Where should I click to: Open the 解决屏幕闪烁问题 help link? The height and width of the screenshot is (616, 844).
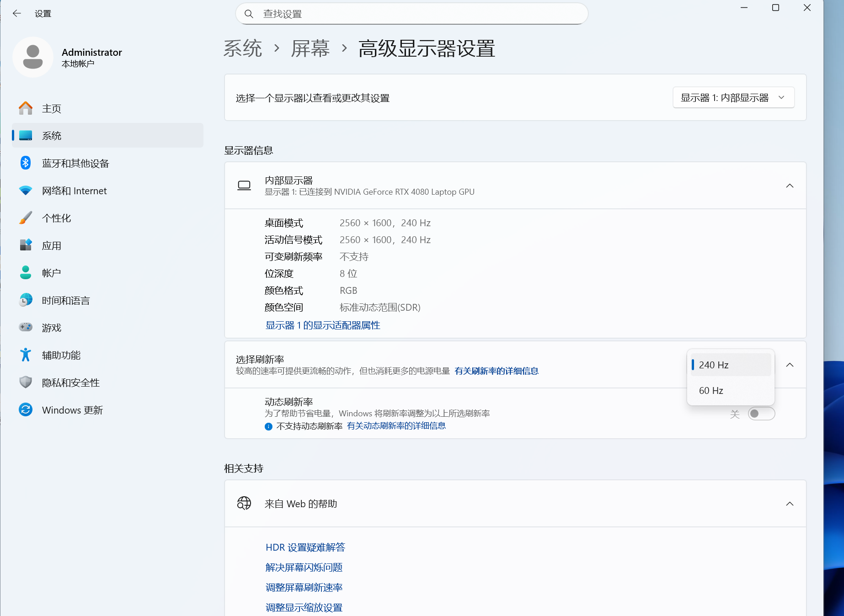[x=304, y=568]
